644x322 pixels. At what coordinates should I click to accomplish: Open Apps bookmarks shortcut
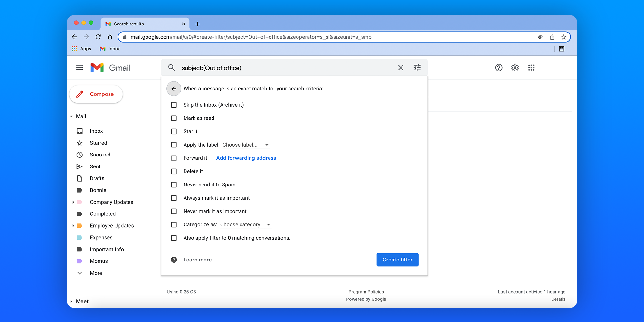(x=81, y=49)
